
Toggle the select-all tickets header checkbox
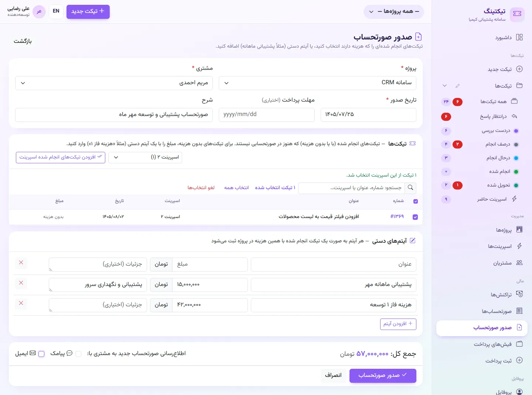[x=416, y=201]
